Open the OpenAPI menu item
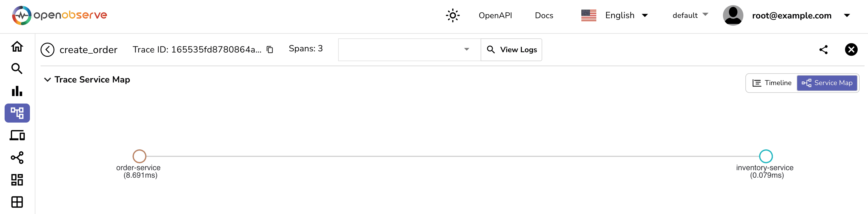 click(x=495, y=16)
